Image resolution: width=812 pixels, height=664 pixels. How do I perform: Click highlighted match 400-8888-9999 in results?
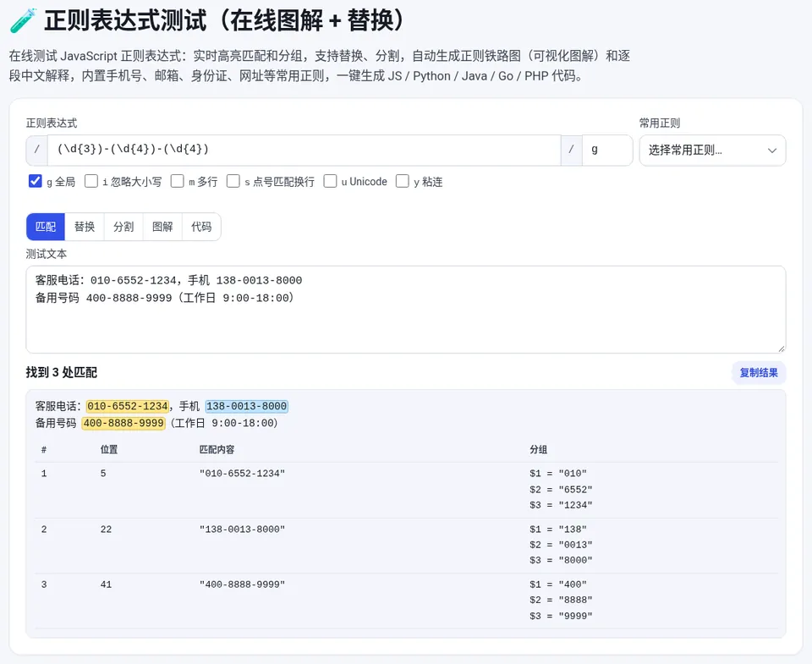pyautogui.click(x=123, y=423)
